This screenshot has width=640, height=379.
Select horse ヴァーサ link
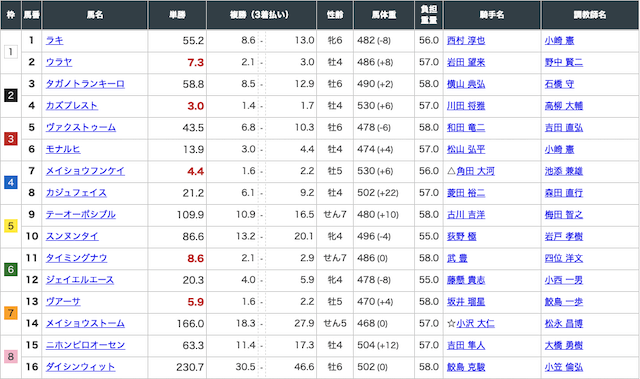(x=63, y=301)
